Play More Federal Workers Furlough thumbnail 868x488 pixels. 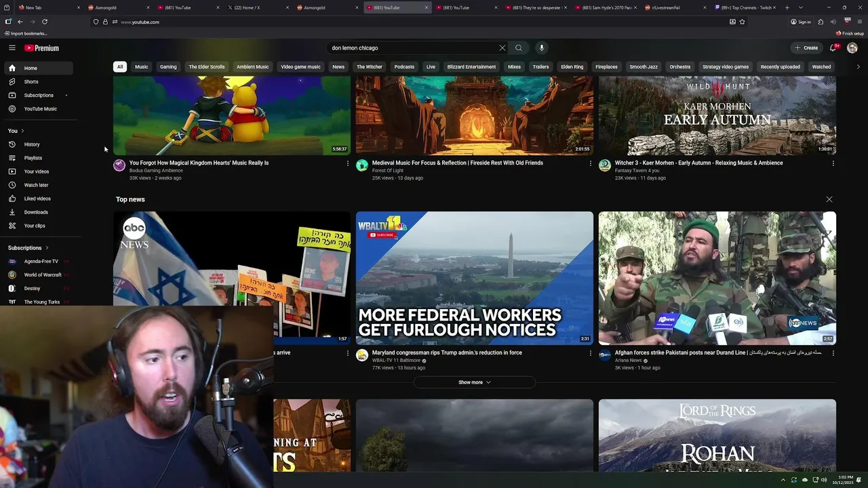[x=475, y=278]
